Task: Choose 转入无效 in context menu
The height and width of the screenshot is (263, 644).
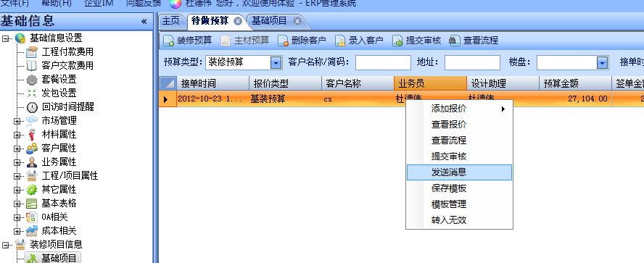Action: [459, 220]
